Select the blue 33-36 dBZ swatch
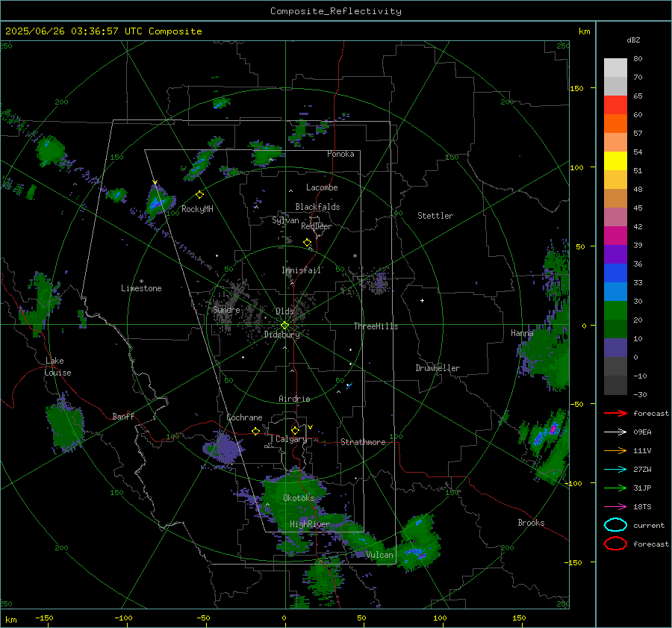Viewport: 672px width, 628px height. pyautogui.click(x=615, y=273)
